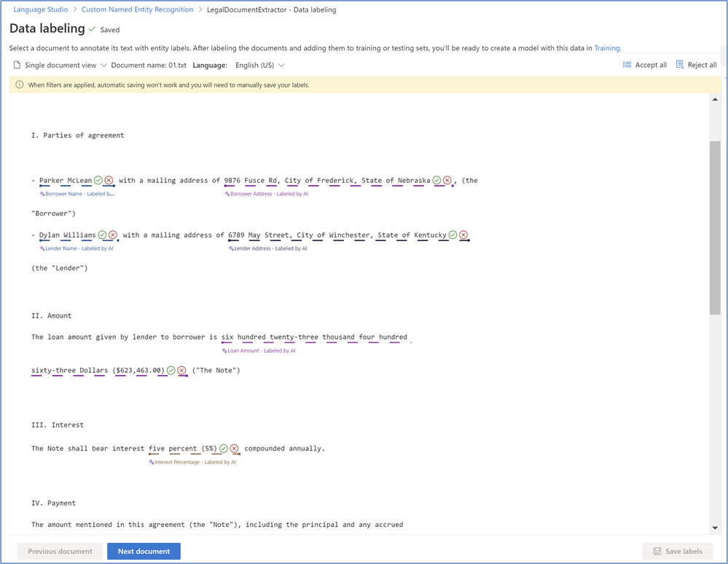The width and height of the screenshot is (728, 564).
Task: Click the 'I. Parties of agreement' heading
Action: click(77, 135)
